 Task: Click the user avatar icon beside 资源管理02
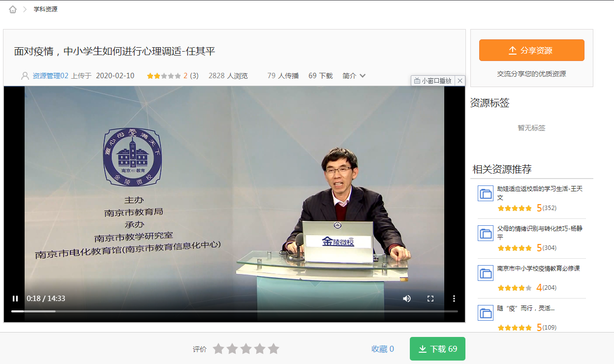point(24,75)
